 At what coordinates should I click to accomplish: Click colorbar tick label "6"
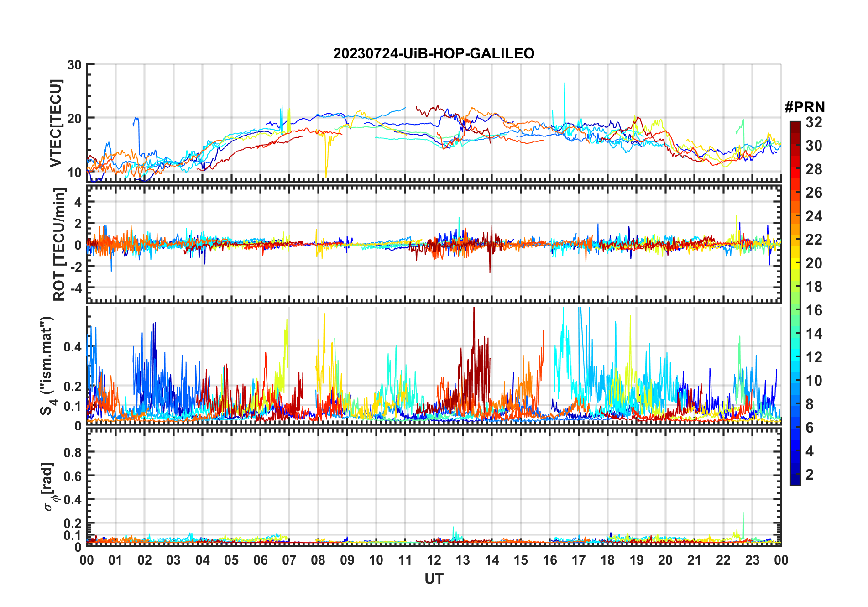pos(810,428)
